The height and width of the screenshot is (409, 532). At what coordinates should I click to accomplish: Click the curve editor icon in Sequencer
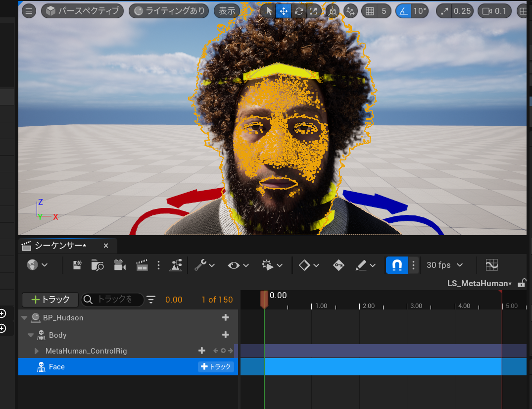pos(491,265)
